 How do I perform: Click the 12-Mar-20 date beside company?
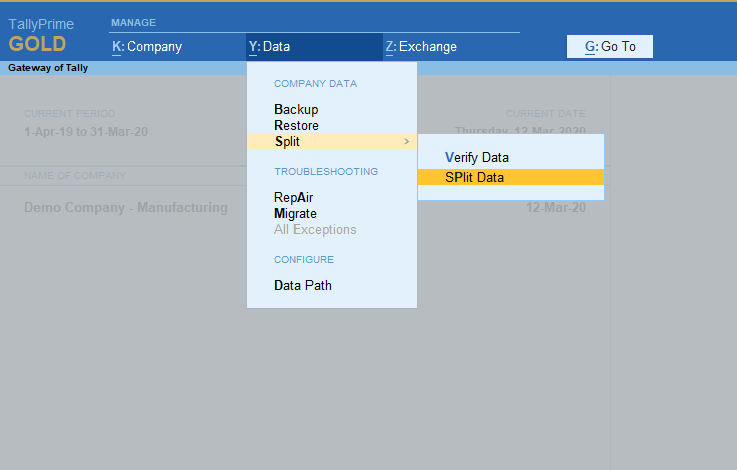click(x=556, y=208)
